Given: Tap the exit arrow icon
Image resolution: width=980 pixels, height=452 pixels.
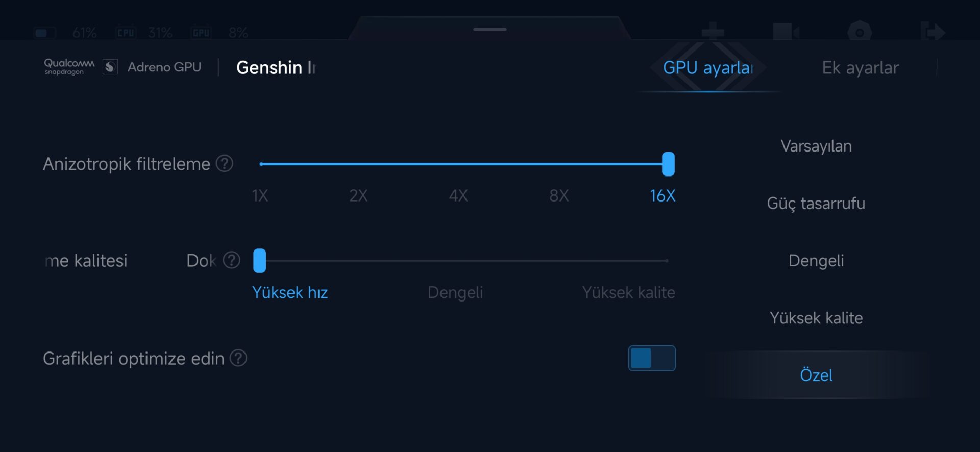Looking at the screenshot, I should click(933, 32).
